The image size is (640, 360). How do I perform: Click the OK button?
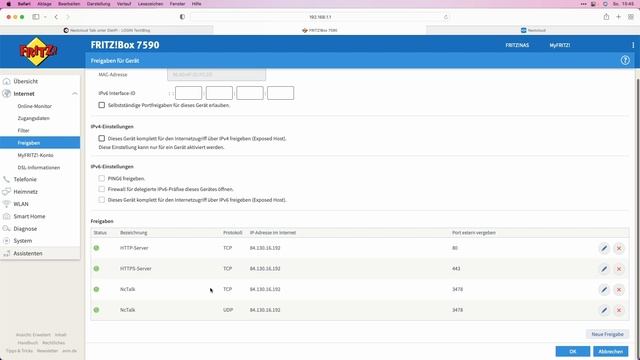pos(573,351)
